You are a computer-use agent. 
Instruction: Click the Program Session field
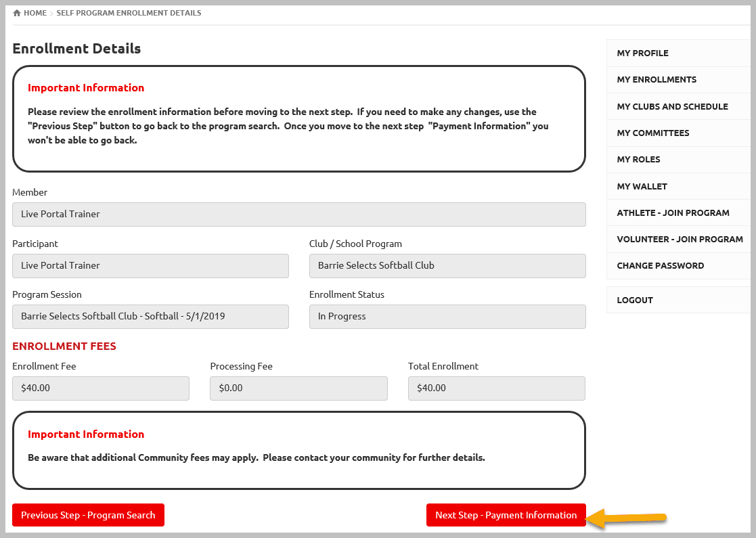(x=150, y=317)
